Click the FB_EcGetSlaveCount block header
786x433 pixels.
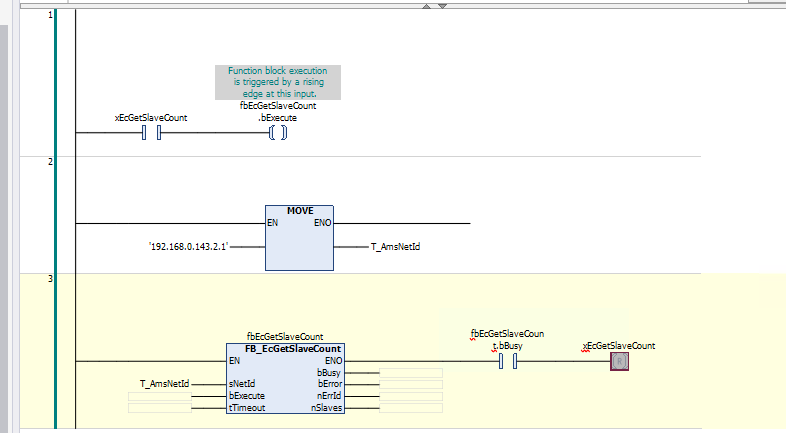[x=293, y=349]
